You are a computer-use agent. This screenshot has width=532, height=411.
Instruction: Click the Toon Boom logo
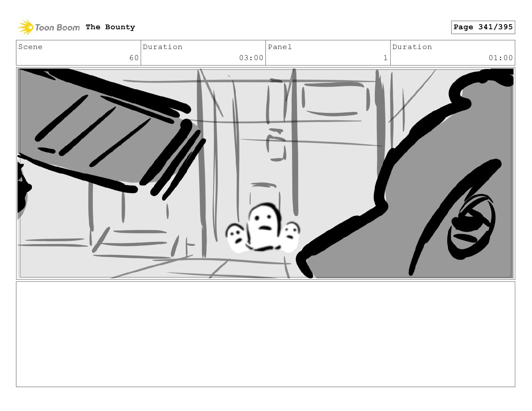click(x=49, y=27)
